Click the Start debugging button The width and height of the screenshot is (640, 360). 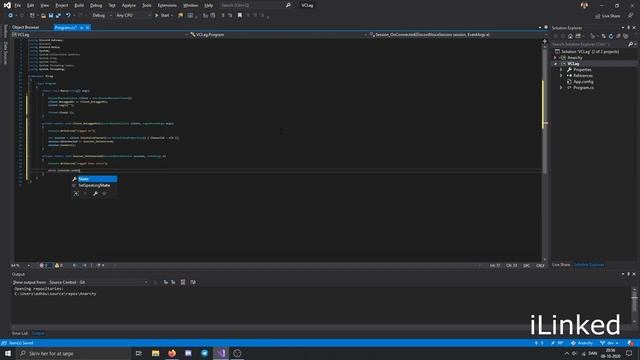pos(162,16)
